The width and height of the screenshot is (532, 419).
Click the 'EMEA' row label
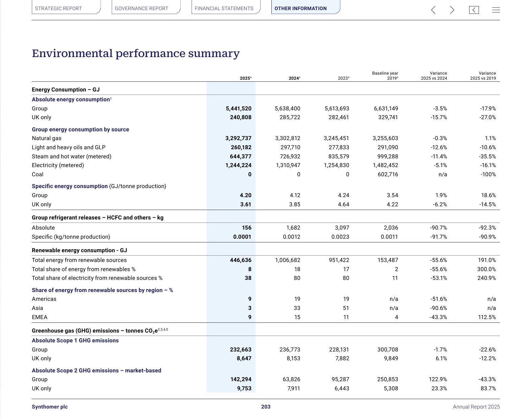tap(40, 317)
